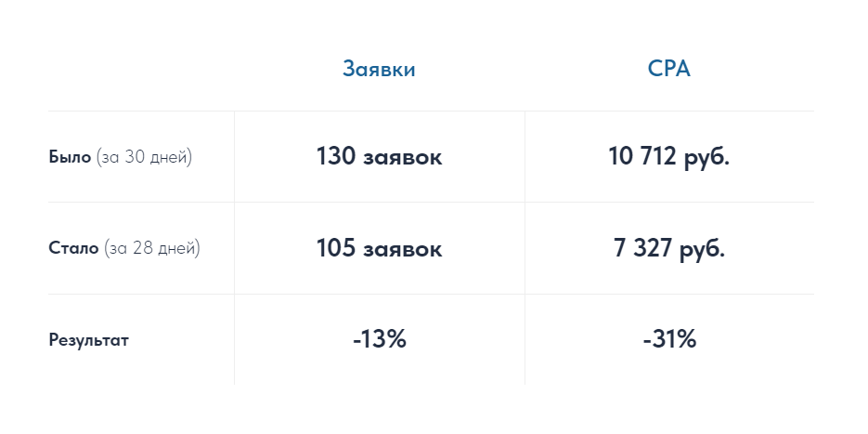Click руб. after the 10 712 amount
Viewport: 868px width, 434px height.
point(706,158)
